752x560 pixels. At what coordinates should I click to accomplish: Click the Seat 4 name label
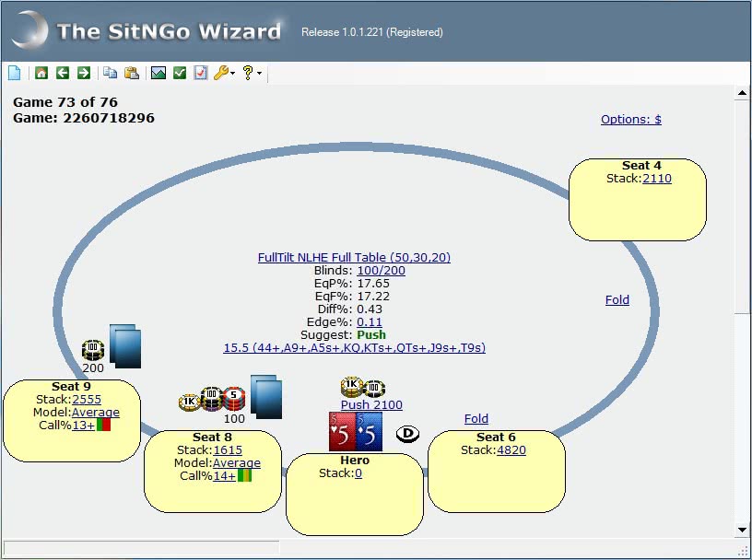pos(641,166)
